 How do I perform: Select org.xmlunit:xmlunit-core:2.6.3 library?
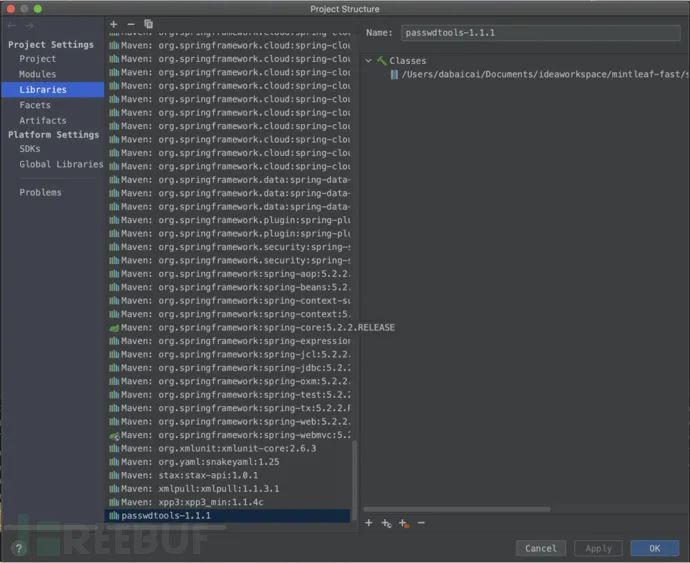coord(229,449)
